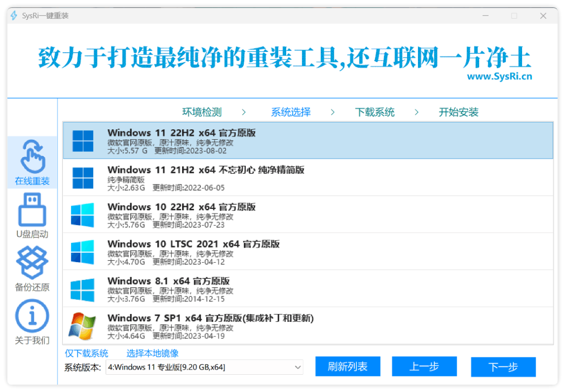Switch to the 环境检测 step tab
This screenshot has width=565, height=392.
202,112
